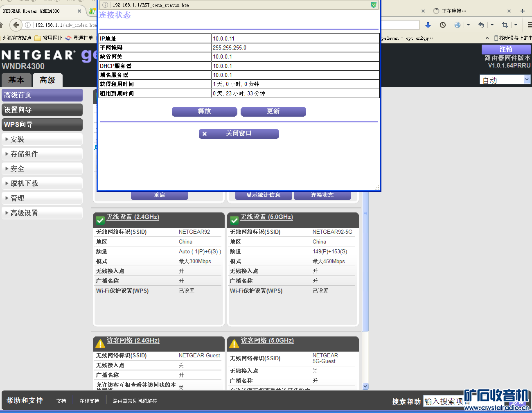Switch to the 基本 tab
532x413 pixels.
tap(16, 80)
